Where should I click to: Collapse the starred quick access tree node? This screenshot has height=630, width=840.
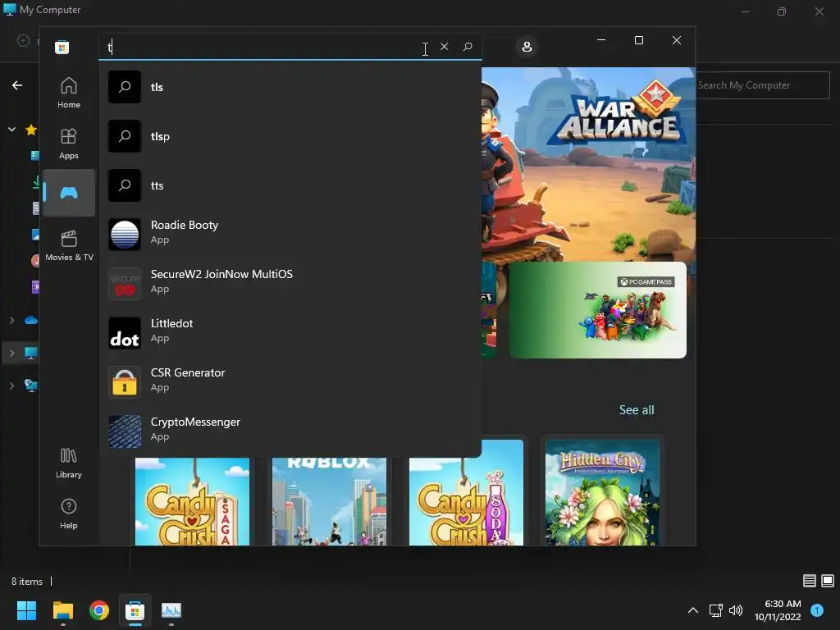11,129
